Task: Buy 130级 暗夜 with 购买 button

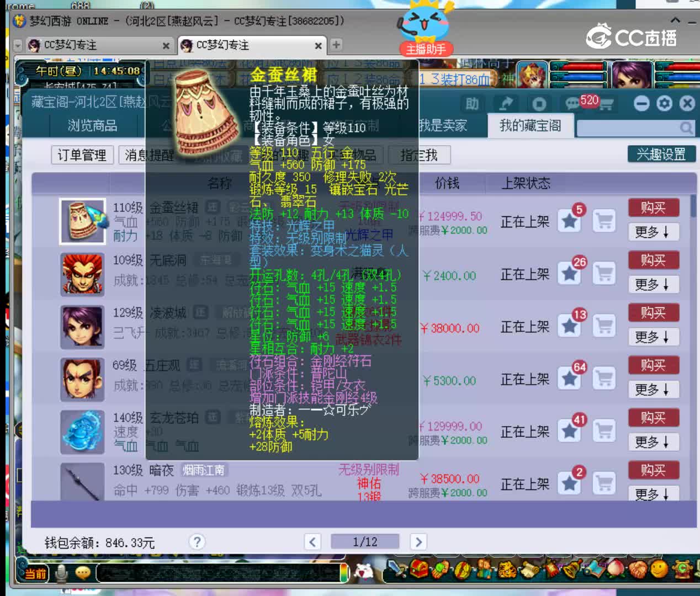Action: [x=653, y=470]
